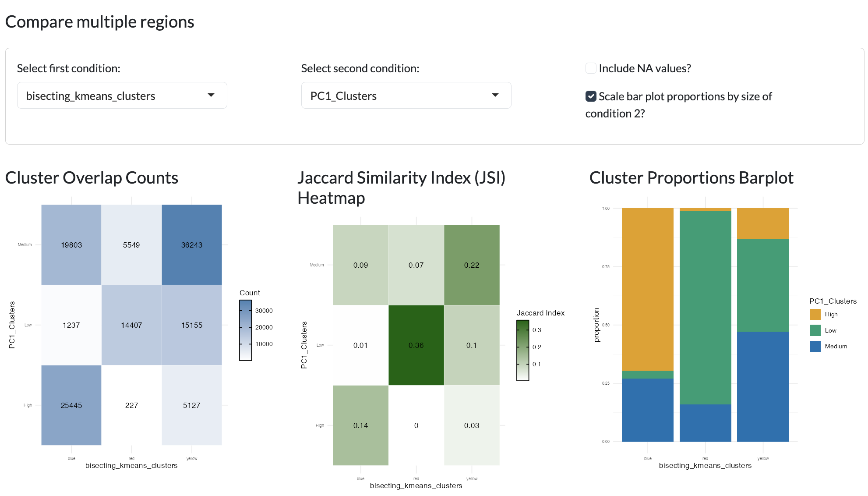Screen dimensions: 868x496
Task: Click the Include NA values label
Action: click(645, 68)
